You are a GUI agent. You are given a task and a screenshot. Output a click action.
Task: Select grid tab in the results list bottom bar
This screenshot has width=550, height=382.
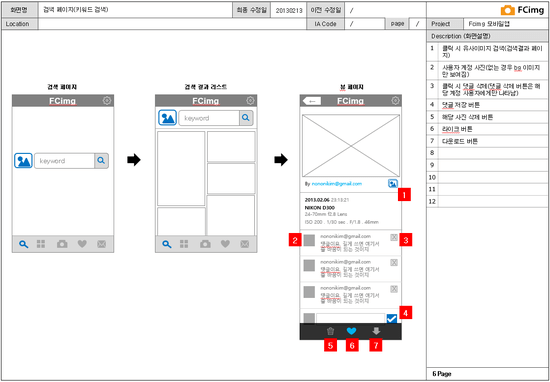coord(184,244)
